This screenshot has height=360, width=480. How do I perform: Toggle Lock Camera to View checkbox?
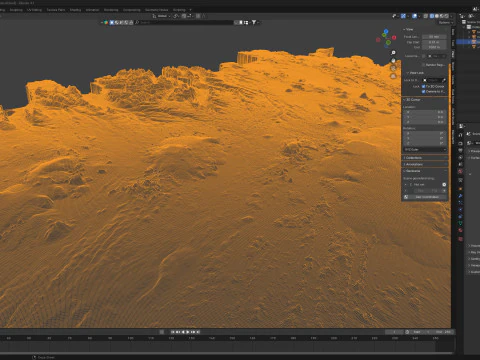pyautogui.click(x=423, y=91)
